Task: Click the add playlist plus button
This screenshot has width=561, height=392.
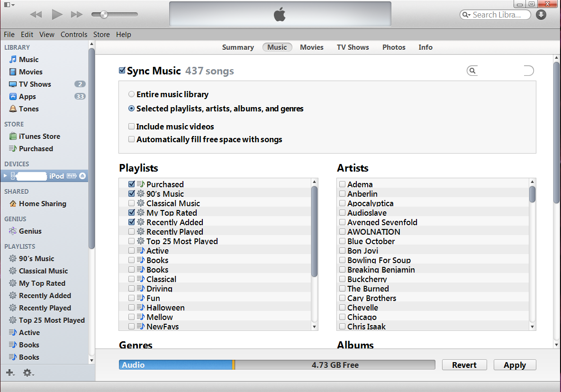Action: coord(10,373)
